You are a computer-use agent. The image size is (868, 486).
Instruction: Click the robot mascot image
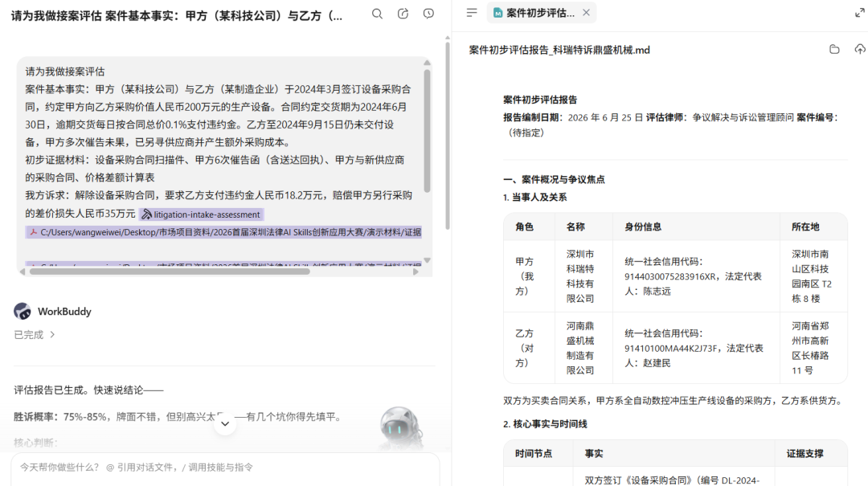[400, 427]
